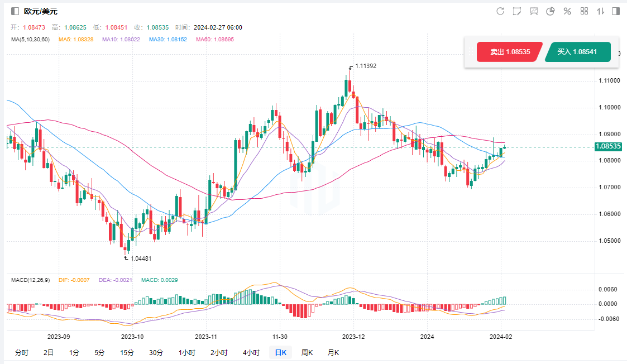Viewport: 627px width, 364px height.
Task: Open the chart presentation board icon
Action: point(534,11)
